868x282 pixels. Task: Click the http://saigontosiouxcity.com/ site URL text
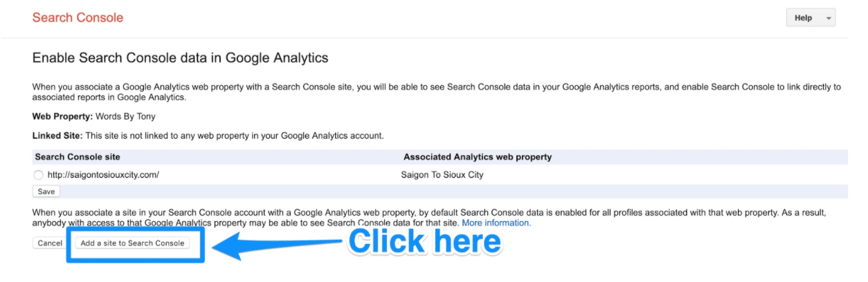pos(103,175)
